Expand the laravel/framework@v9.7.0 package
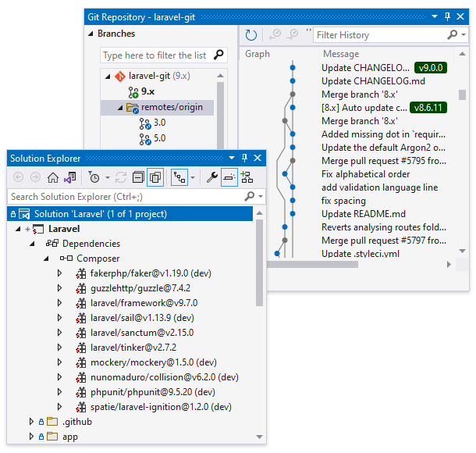 (59, 303)
